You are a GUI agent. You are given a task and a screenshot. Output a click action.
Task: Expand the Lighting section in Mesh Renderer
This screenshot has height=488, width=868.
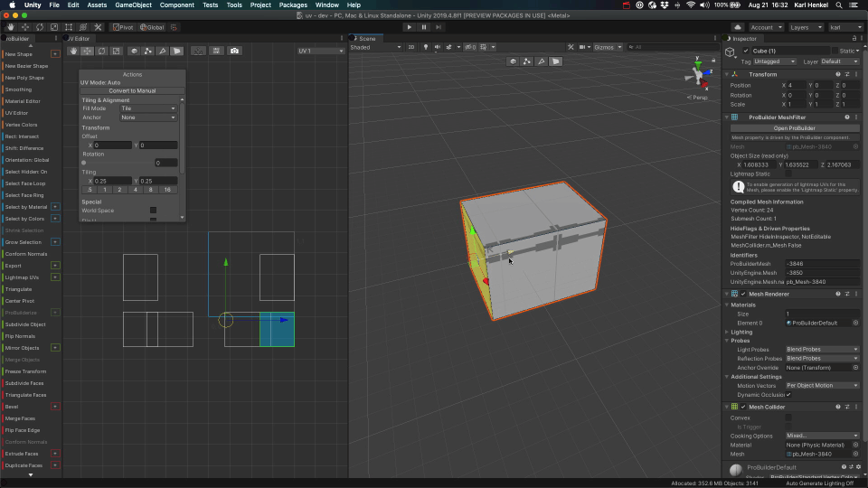coord(742,332)
